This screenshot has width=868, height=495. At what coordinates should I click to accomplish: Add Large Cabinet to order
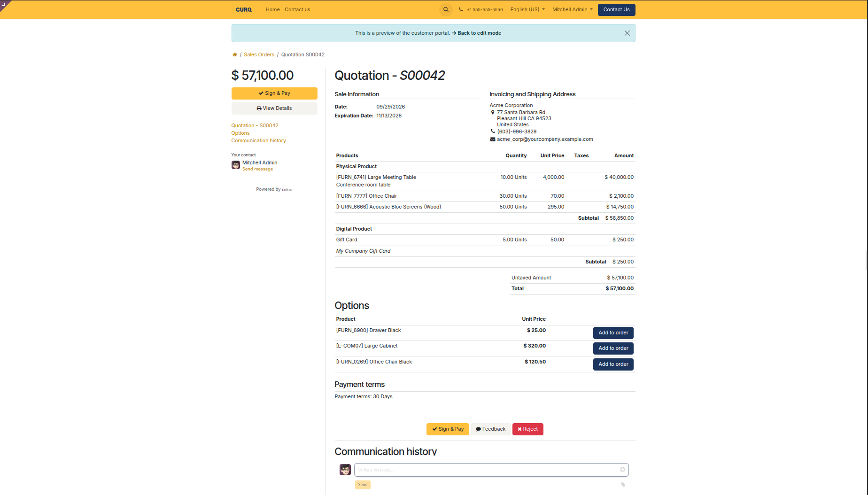[x=613, y=348]
